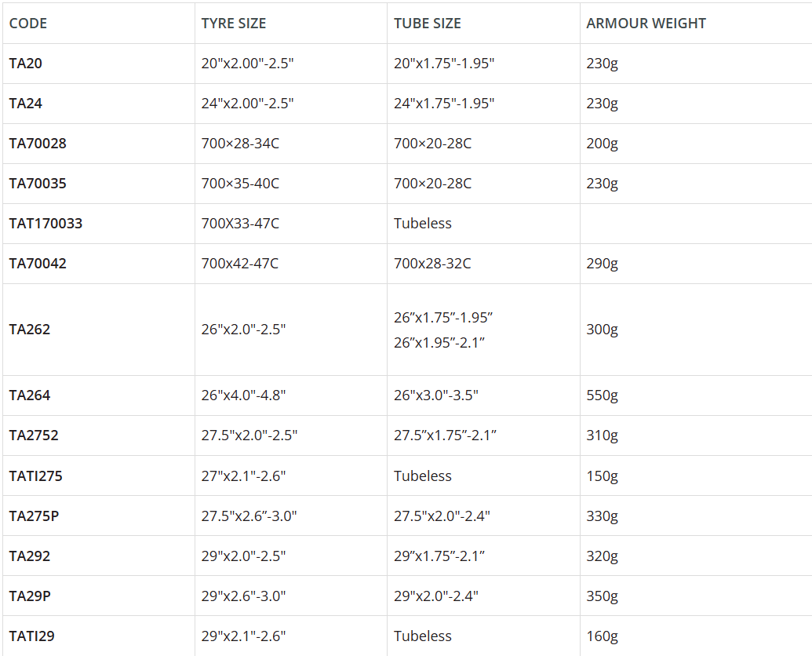Click the TUBE SIZE column header
Screen dimensions: 812x656
tap(428, 24)
